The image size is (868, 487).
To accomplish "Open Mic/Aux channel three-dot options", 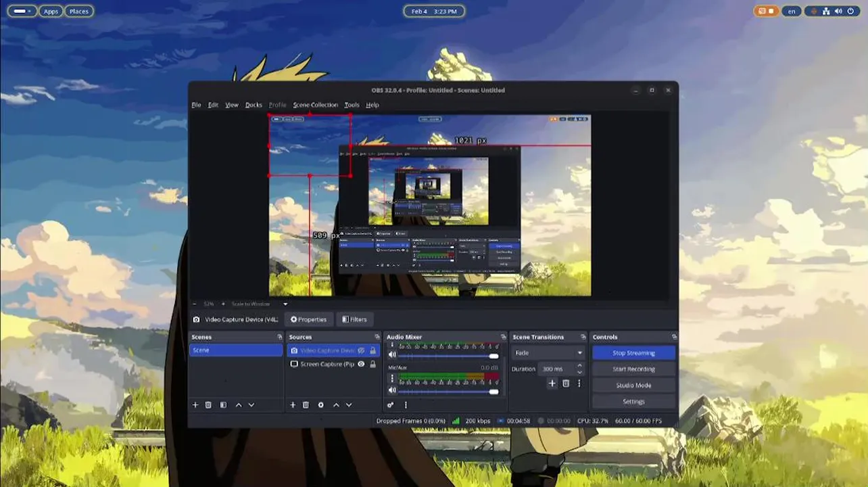I will pos(392,379).
